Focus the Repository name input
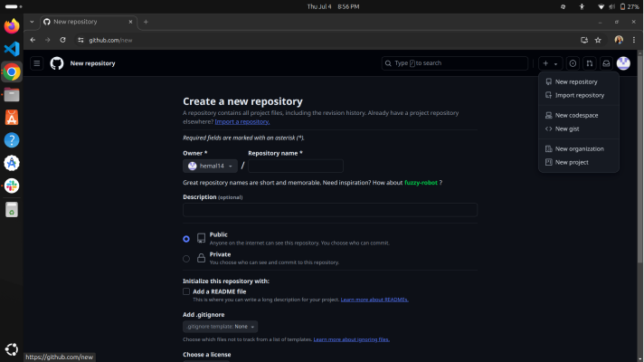Viewport: 644px width, 362px height. coord(295,166)
